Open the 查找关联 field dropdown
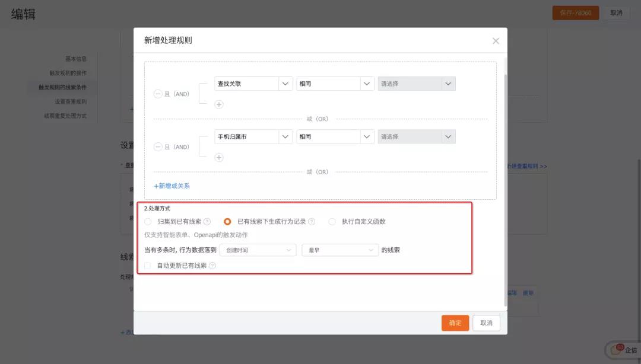 253,84
